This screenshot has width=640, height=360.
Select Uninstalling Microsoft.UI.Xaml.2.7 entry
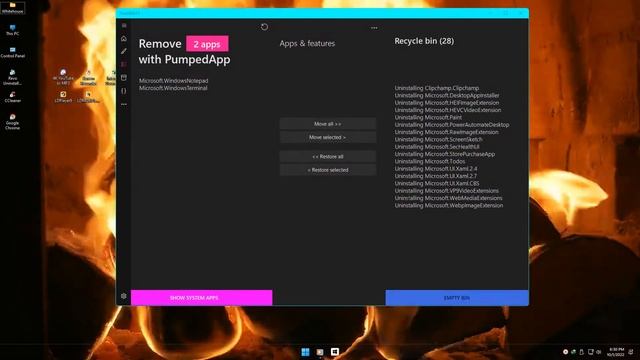[436, 176]
